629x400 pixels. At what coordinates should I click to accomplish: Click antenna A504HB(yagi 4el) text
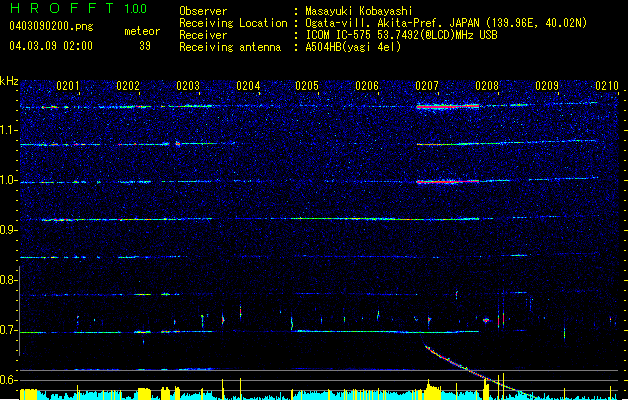[353, 47]
